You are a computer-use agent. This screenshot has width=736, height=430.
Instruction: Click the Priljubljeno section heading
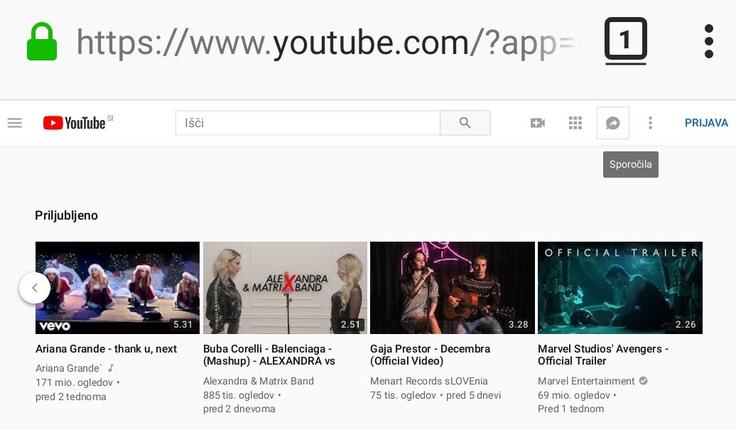[66, 215]
